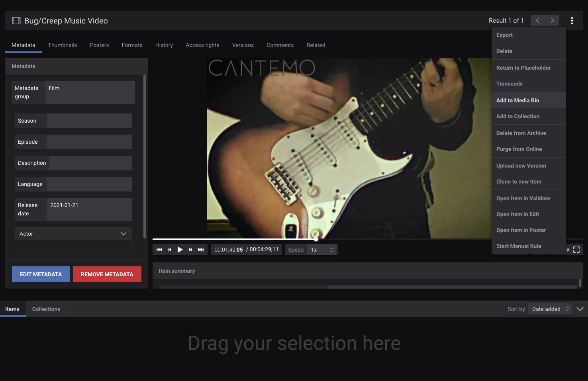Select Open item in Poster
Image resolution: width=588 pixels, height=381 pixels.
click(x=529, y=230)
